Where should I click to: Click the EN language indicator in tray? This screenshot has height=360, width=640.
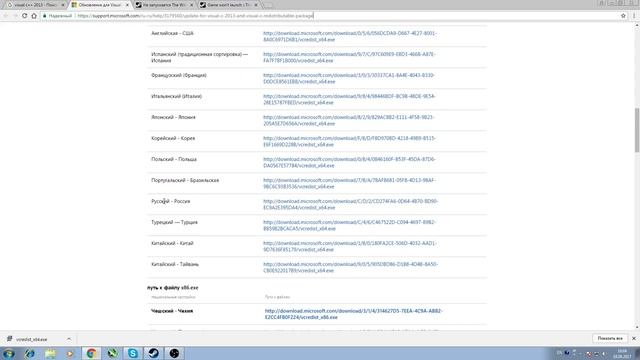[x=559, y=353]
